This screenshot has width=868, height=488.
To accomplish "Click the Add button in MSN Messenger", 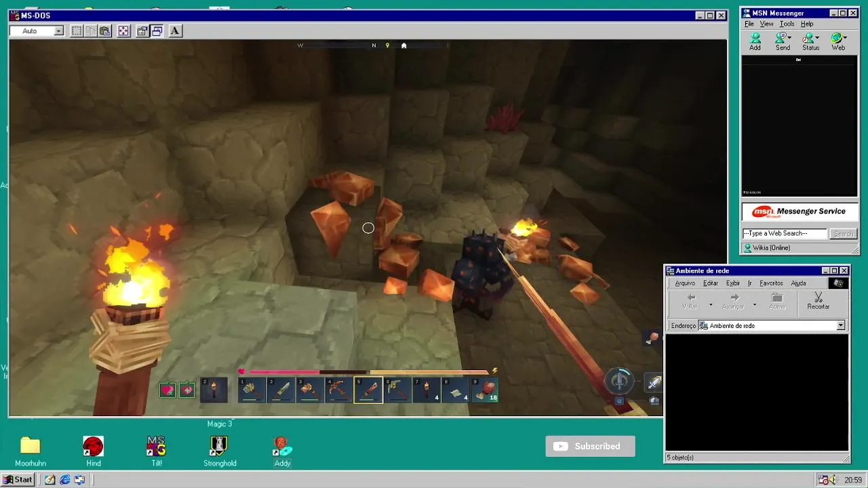I will point(755,42).
